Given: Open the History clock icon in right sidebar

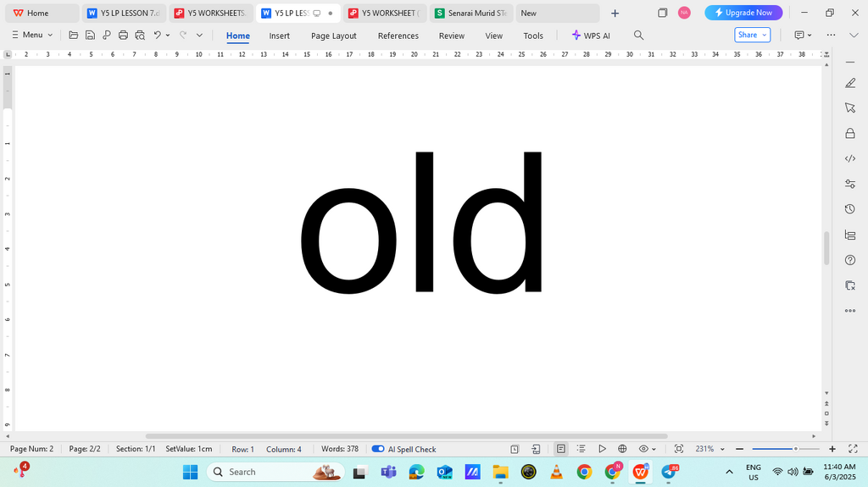Looking at the screenshot, I should (850, 209).
